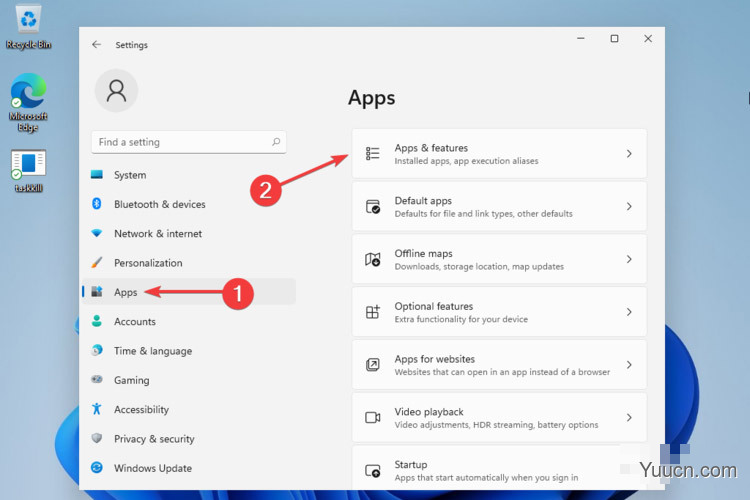Click the Accessibility figure icon
Viewport: 750px width, 500px height.
tap(97, 409)
